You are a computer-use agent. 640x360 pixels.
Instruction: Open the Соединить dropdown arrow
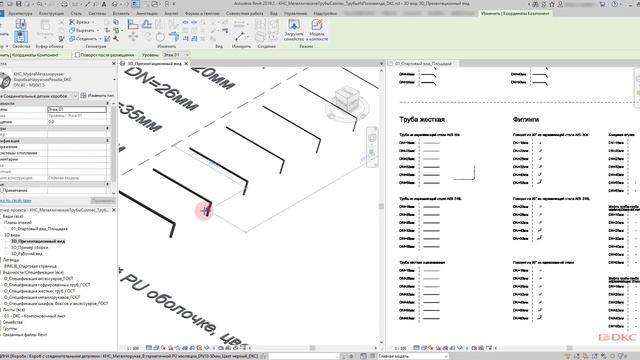click(100, 39)
